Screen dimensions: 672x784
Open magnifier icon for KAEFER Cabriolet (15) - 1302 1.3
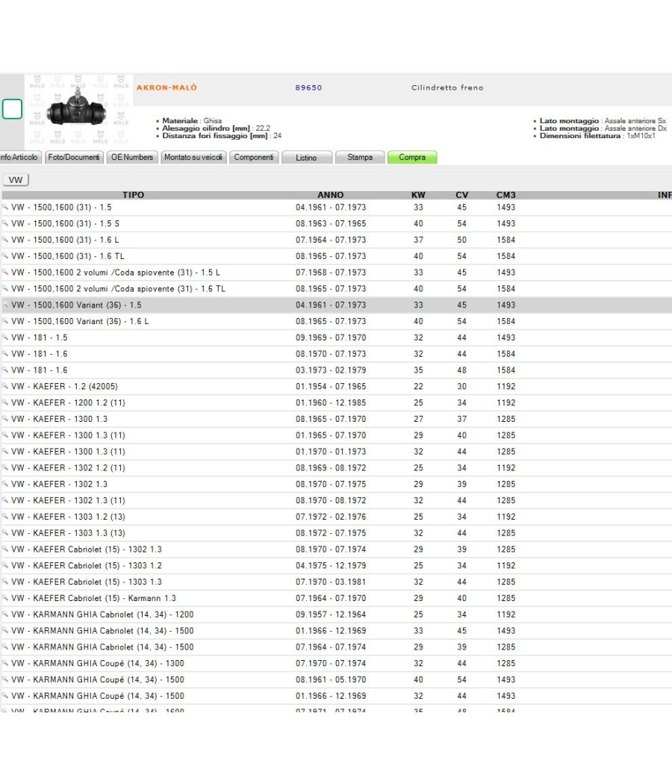point(5,549)
